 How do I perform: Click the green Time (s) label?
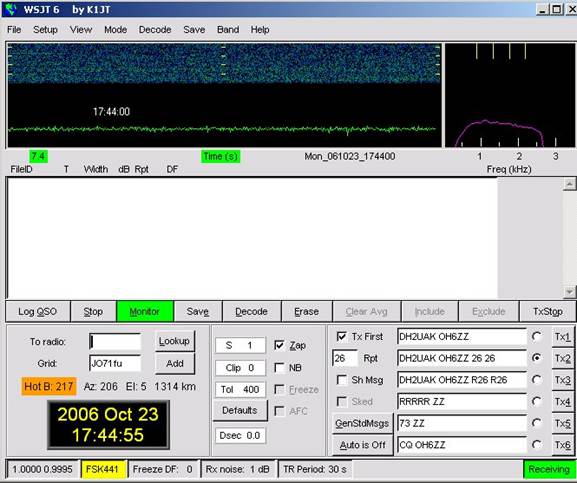220,156
